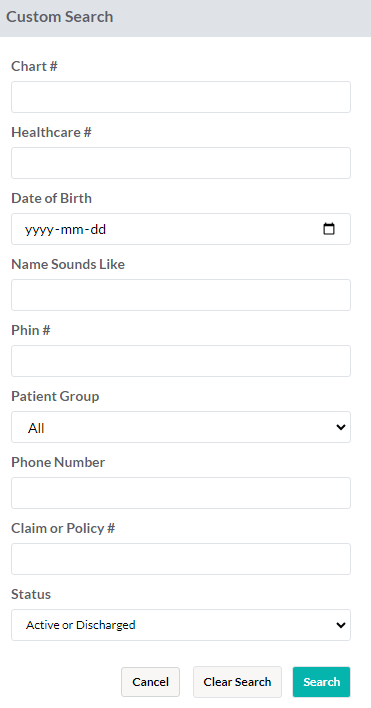Select the dd day segment of the date

pyautogui.click(x=98, y=229)
